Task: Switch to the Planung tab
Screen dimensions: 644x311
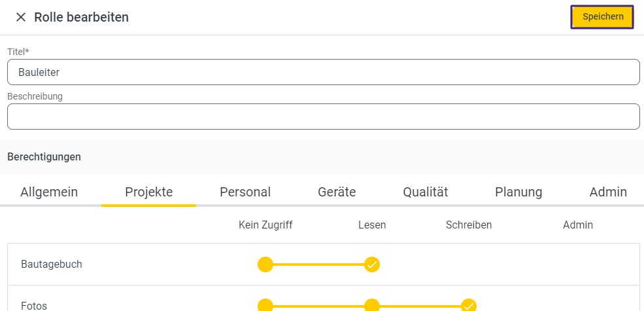Action: 518,192
